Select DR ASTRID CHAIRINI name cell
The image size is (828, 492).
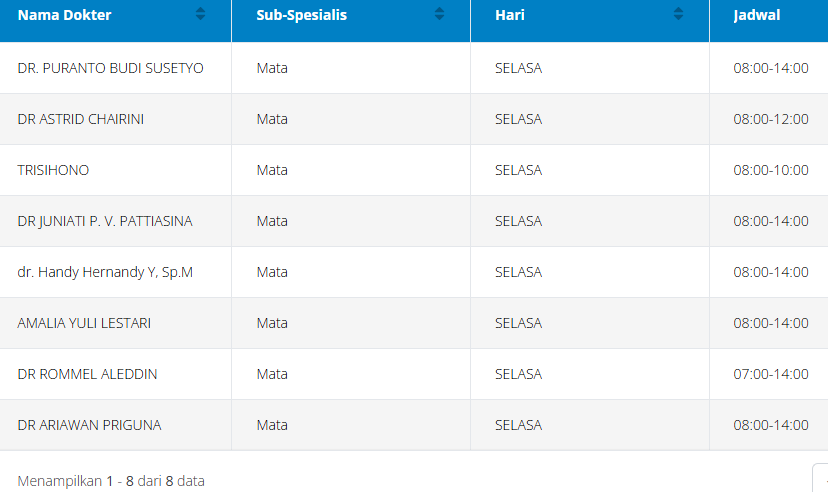tap(81, 119)
